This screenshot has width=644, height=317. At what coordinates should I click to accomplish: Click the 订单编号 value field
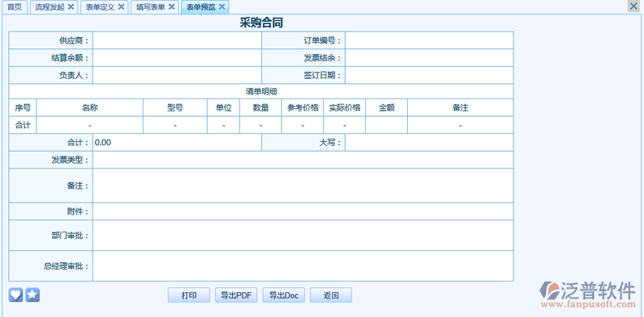429,40
